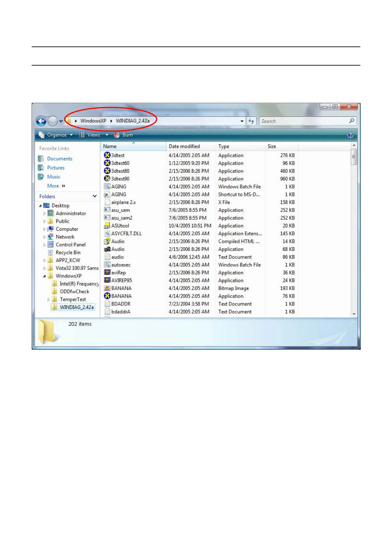Image resolution: width=392 pixels, height=555 pixels.
Task: Select the AVIREP95 application icon
Action: pos(107,280)
